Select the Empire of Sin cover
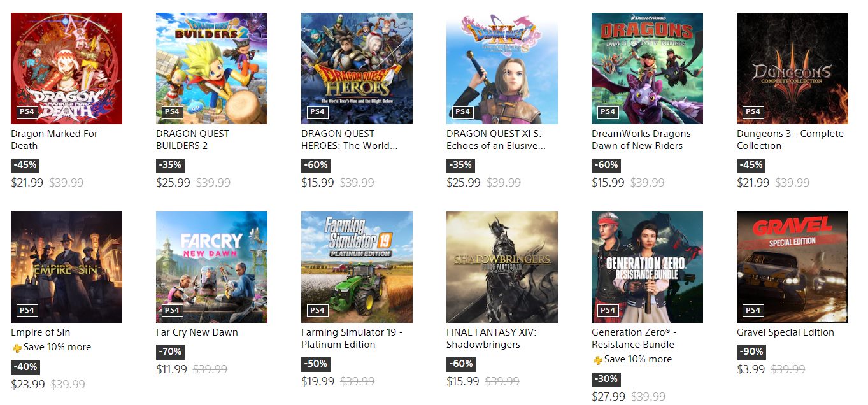 (x=66, y=267)
